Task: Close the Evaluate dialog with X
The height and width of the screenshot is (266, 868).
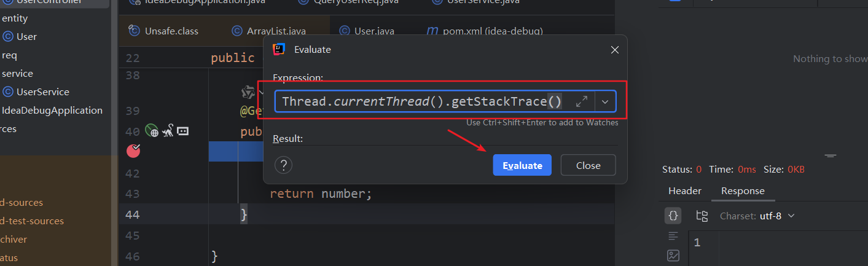Action: click(614, 50)
